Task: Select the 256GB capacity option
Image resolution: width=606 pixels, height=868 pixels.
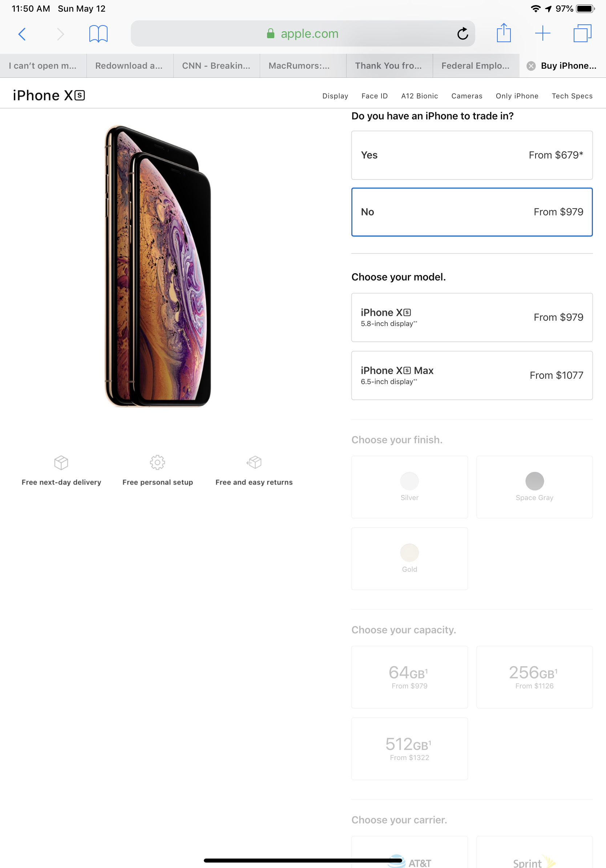Action: pyautogui.click(x=534, y=677)
